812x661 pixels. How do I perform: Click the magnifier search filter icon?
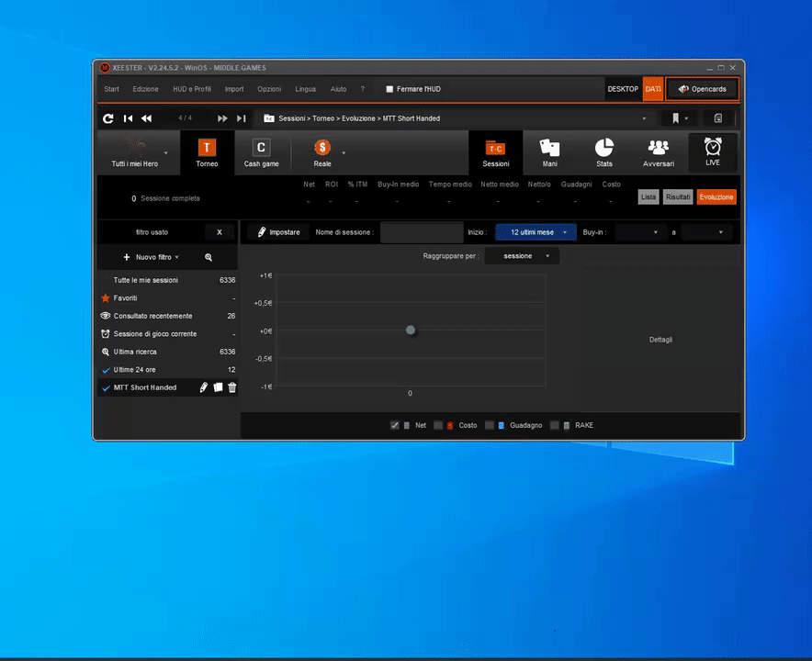coord(209,257)
